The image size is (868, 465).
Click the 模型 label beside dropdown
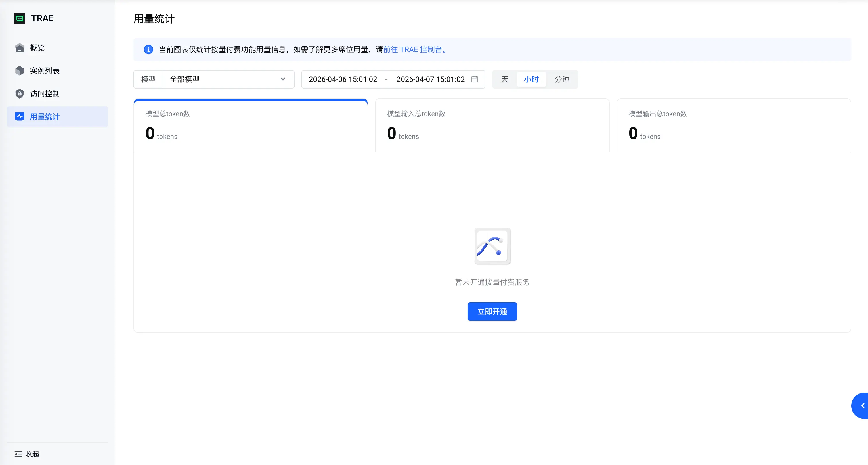[148, 80]
